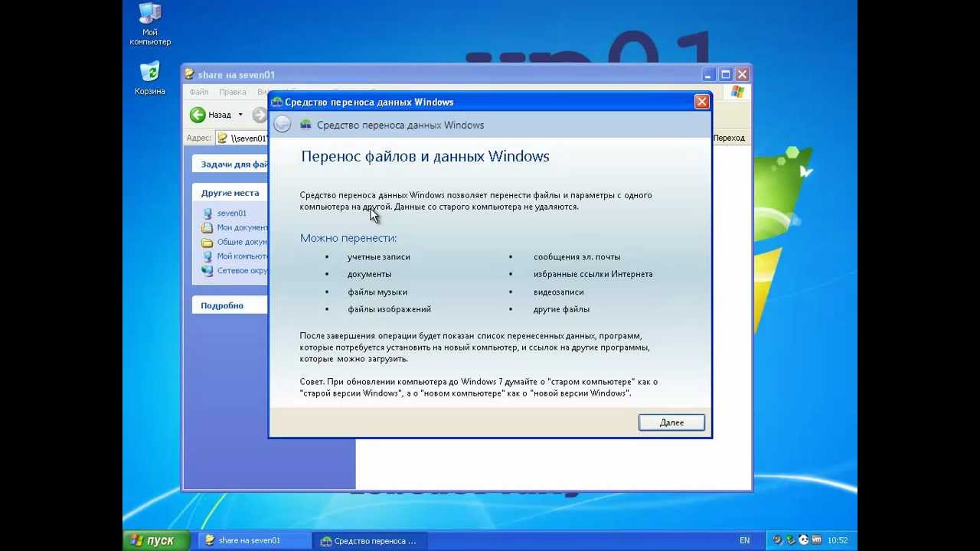Viewport: 980px width, 551px height.
Task: Switch to share на seven01 taskbar button
Action: click(x=255, y=540)
